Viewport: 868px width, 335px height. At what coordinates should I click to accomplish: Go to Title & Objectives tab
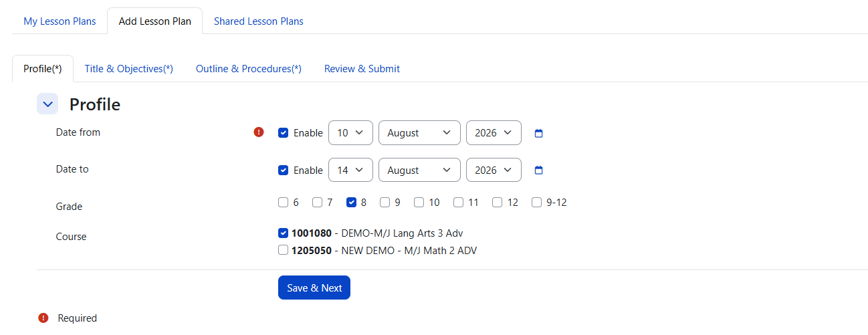coord(129,69)
